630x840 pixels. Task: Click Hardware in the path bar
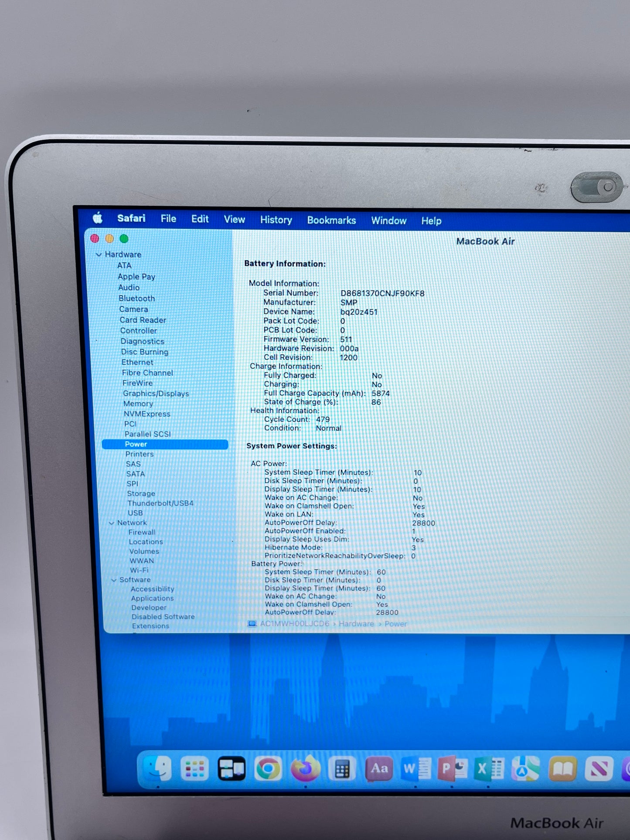(356, 624)
